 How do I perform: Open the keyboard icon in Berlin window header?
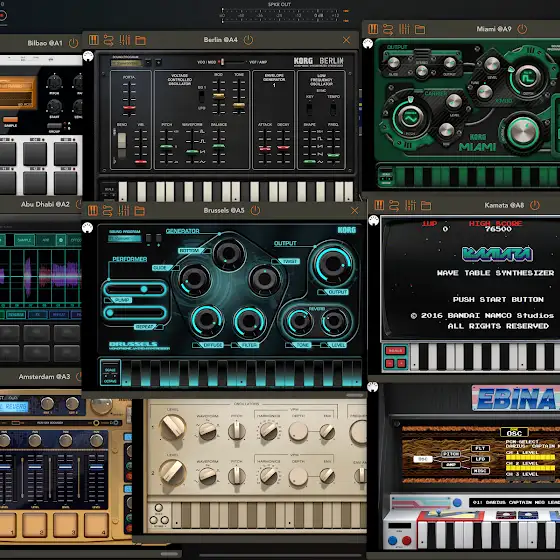coord(94,40)
